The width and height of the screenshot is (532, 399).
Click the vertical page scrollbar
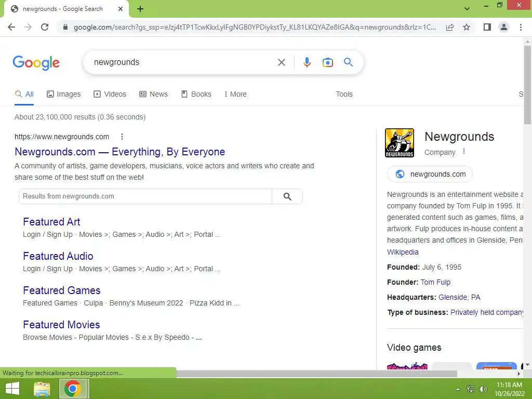[527, 85]
